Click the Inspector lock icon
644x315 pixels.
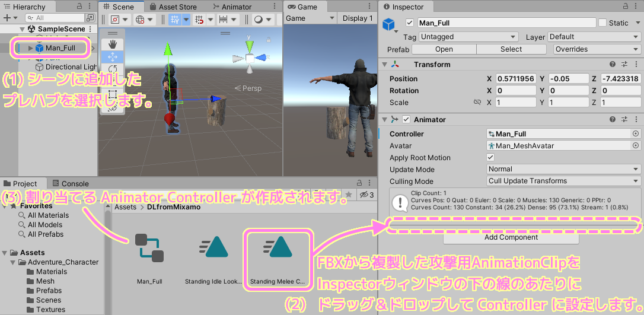coord(626,7)
